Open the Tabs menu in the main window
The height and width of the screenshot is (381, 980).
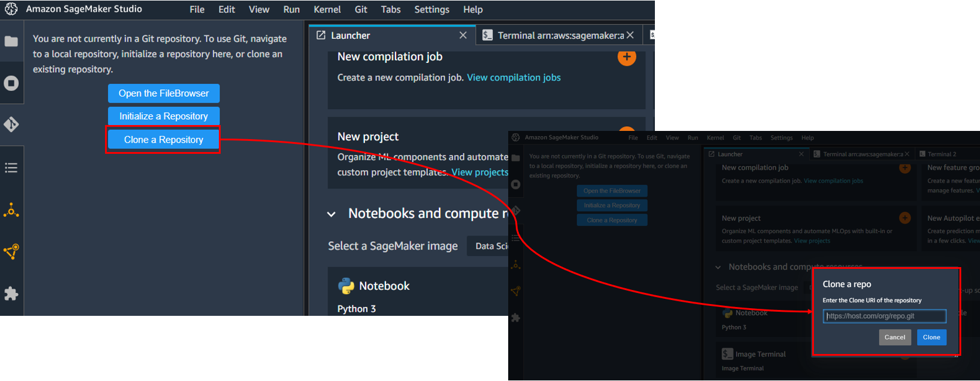tap(391, 9)
